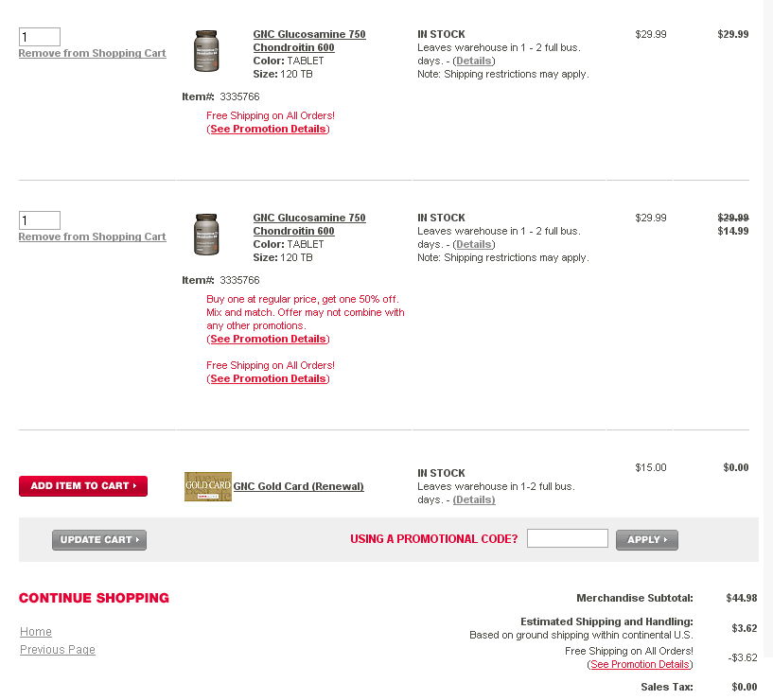Return to Previous Page link

[x=57, y=650]
